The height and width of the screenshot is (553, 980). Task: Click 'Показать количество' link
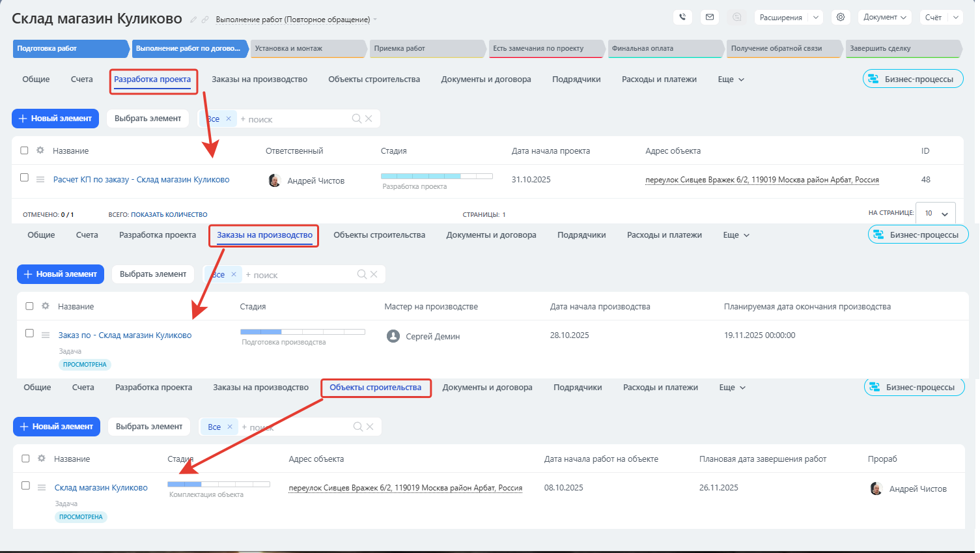point(169,214)
